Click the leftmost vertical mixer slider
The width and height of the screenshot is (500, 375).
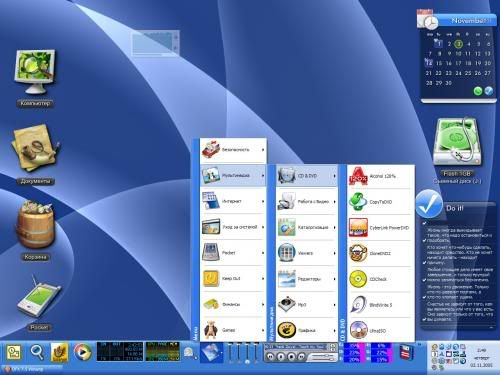230,353
